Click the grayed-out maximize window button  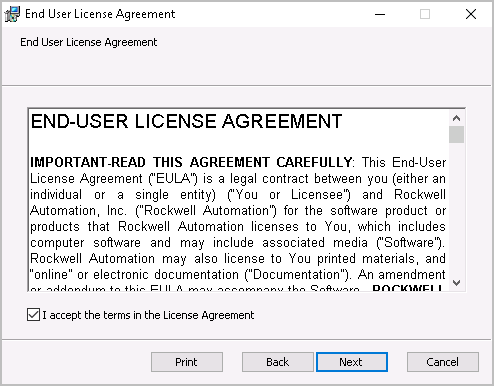point(425,14)
